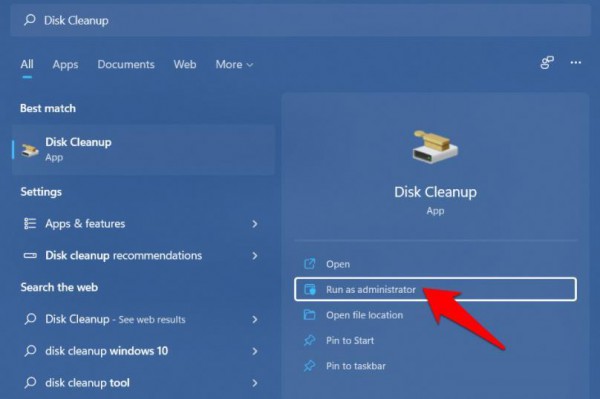Expand arrow next to Apps & features
Image resolution: width=600 pixels, height=399 pixels.
point(255,224)
